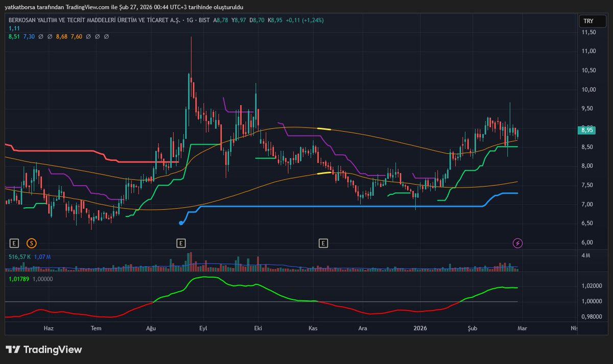Click the Ağu month label on time axis

151,328
